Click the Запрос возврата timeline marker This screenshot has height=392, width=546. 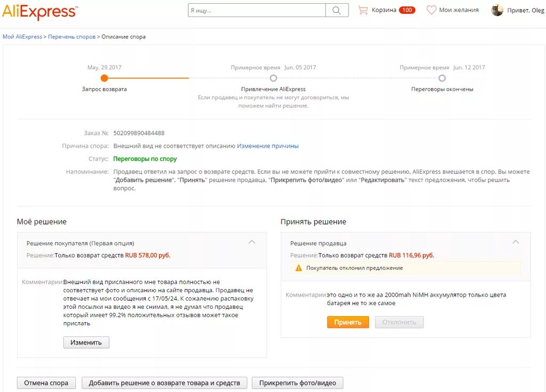click(105, 78)
